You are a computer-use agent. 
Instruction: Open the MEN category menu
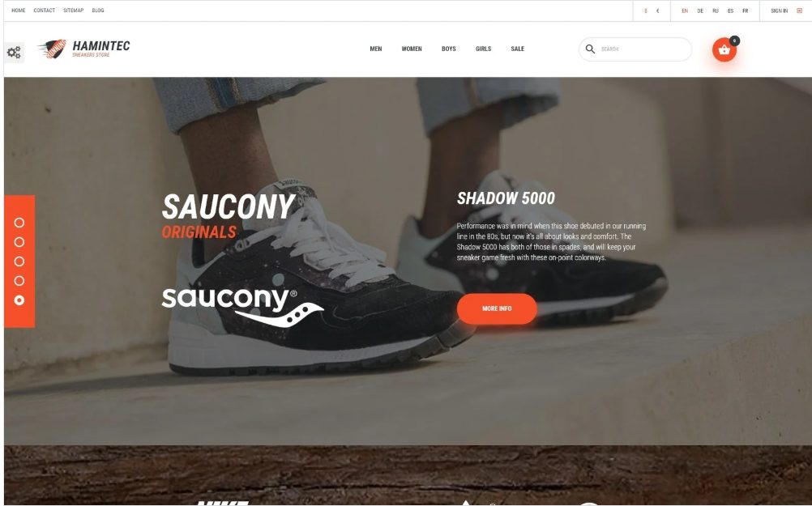[376, 49]
